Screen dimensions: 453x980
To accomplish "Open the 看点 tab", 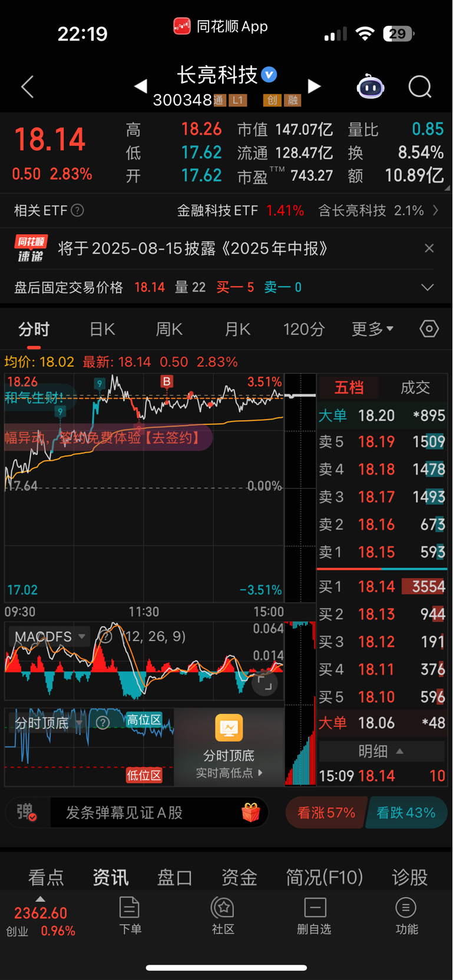I will (46, 878).
